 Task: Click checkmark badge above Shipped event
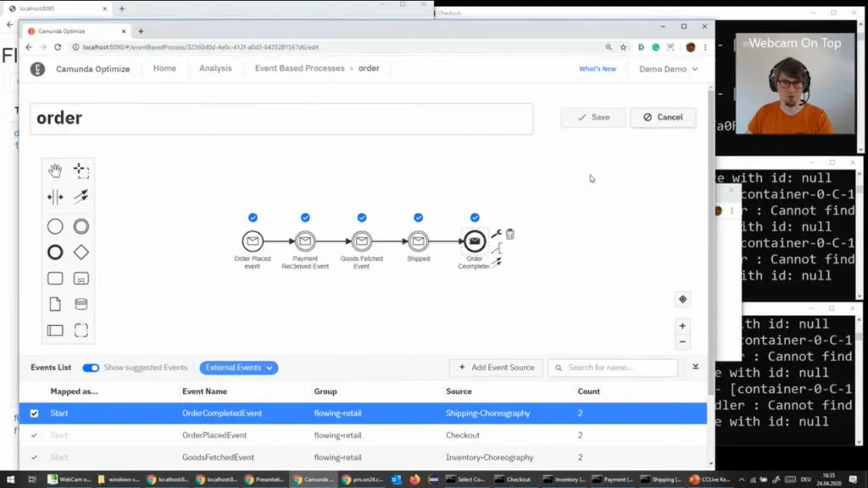tap(418, 218)
